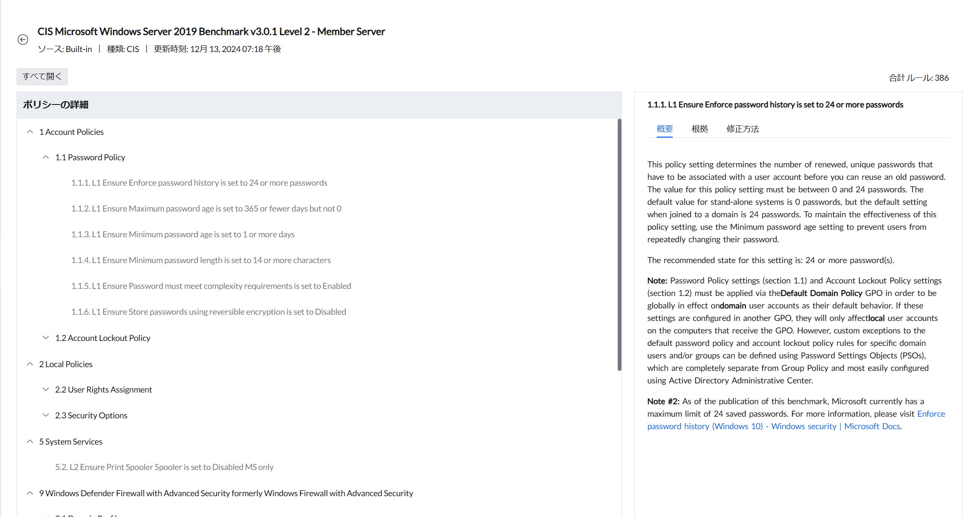Collapse the 1.1 Password Policy node

tap(46, 157)
